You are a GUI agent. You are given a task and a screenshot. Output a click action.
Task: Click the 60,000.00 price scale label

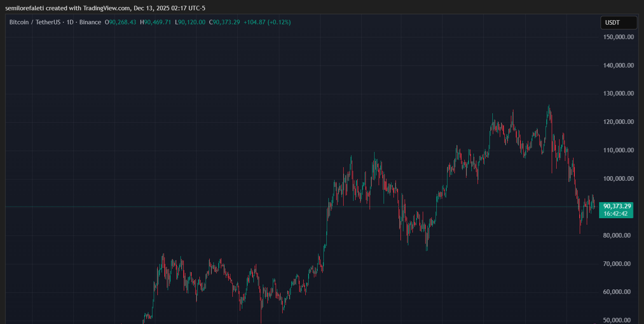coord(616,292)
